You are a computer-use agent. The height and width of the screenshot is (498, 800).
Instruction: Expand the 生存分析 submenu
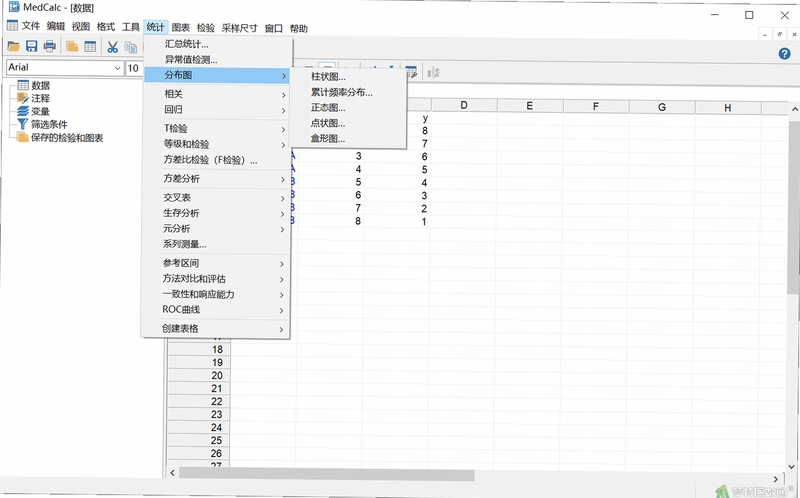pos(217,213)
